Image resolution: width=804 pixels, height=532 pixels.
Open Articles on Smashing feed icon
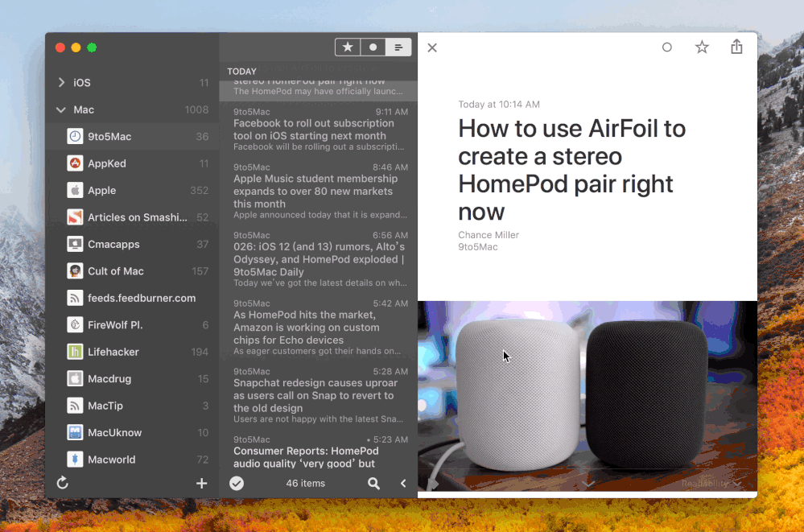75,217
